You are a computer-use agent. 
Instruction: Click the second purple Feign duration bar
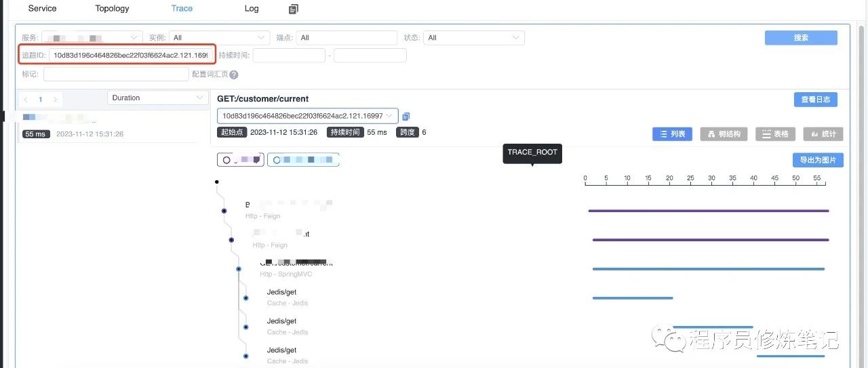711,240
